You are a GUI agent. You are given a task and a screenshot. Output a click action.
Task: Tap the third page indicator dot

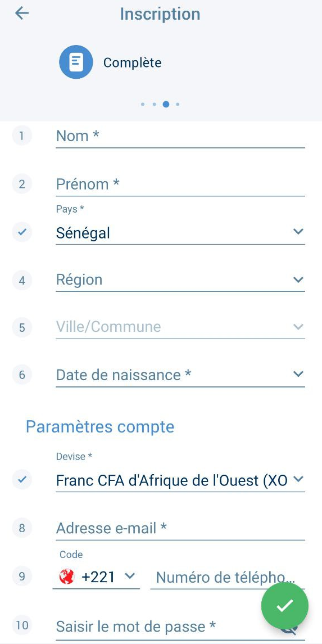pyautogui.click(x=166, y=104)
